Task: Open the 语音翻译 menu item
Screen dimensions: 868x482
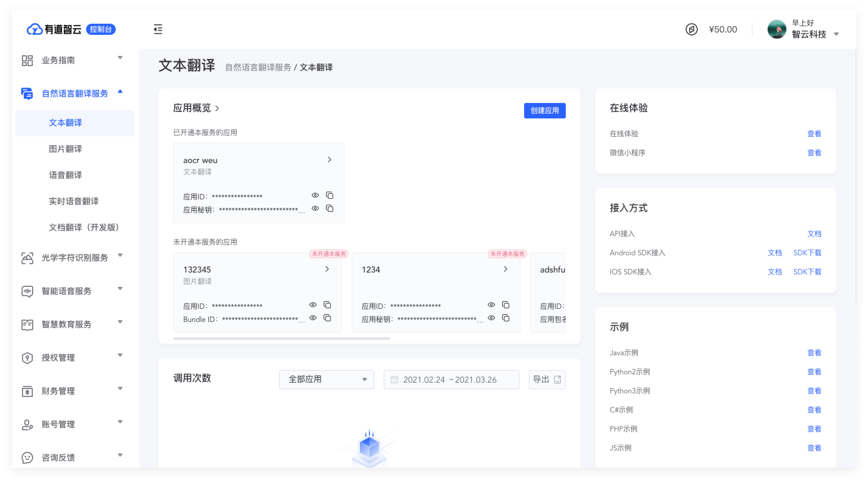Action: pyautogui.click(x=66, y=175)
